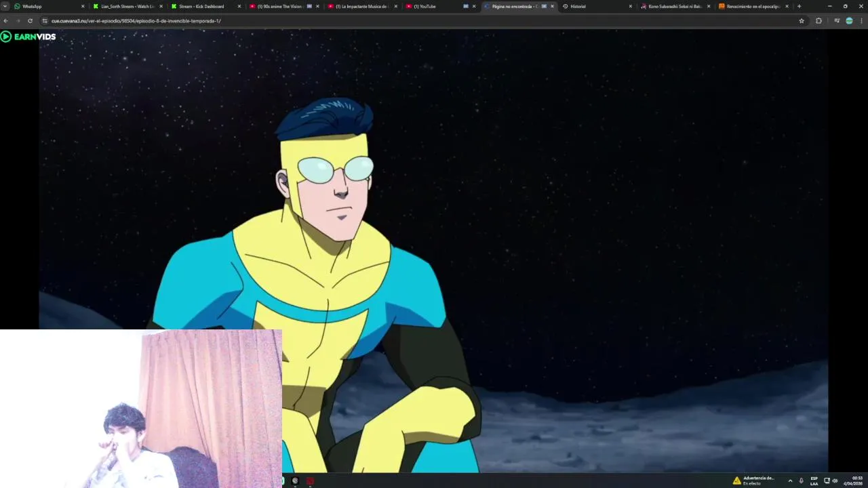868x488 pixels.
Task: Close the Stream - Kick Dashboard tab
Action: pos(239,6)
